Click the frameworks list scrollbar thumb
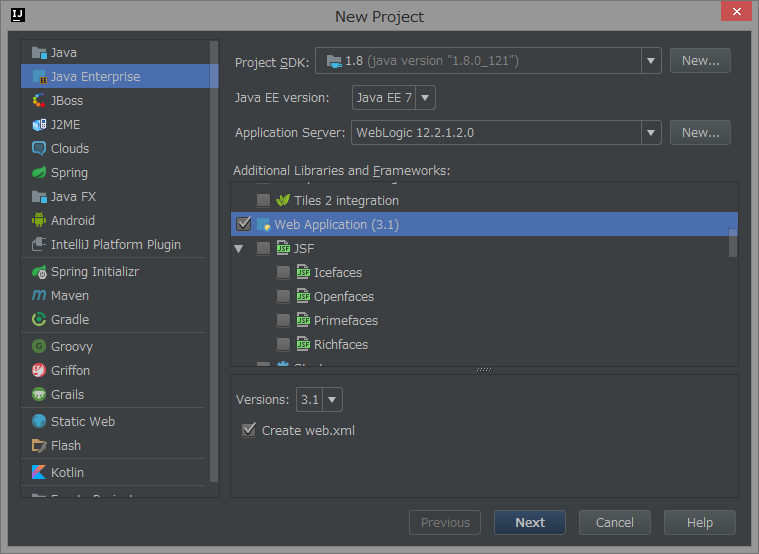 [x=733, y=243]
